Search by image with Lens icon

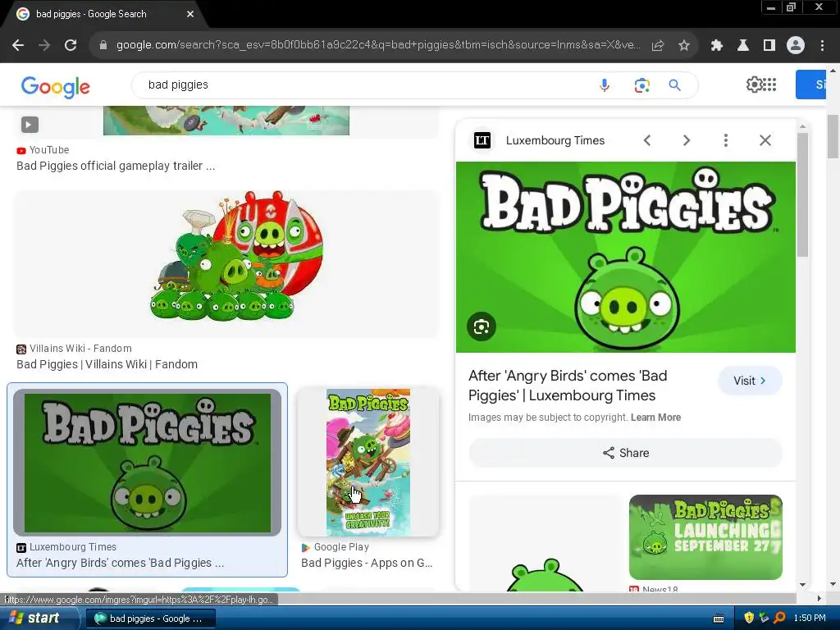641,85
